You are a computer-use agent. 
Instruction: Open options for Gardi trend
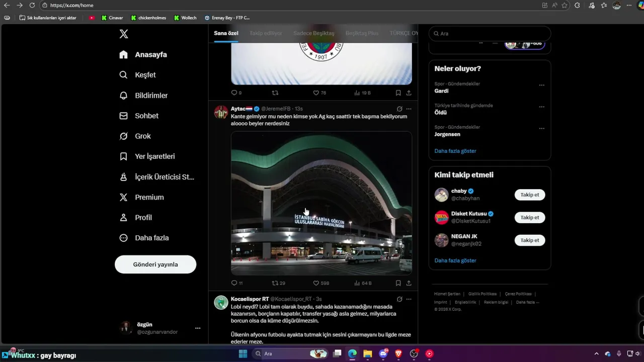(542, 85)
